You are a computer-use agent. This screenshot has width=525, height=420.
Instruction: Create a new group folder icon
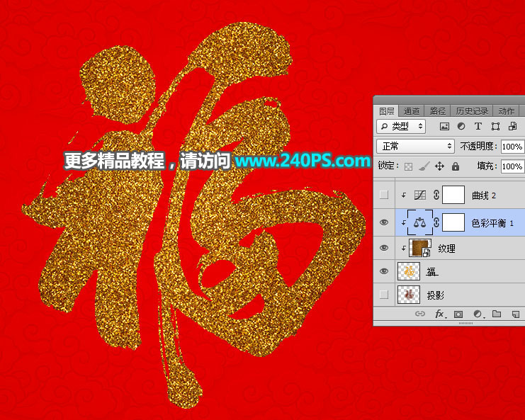pyautogui.click(x=497, y=314)
